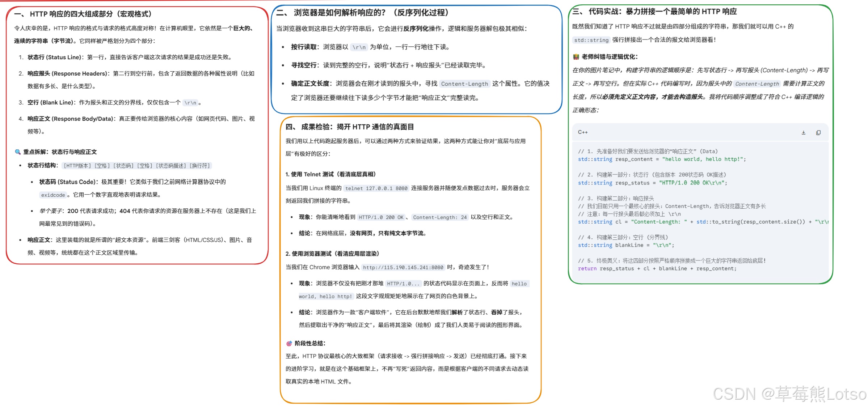Screen dimensions: 868x408
Task: Click inline code "Content-Length" in the 确定正文长度 bullet
Action: [x=464, y=84]
